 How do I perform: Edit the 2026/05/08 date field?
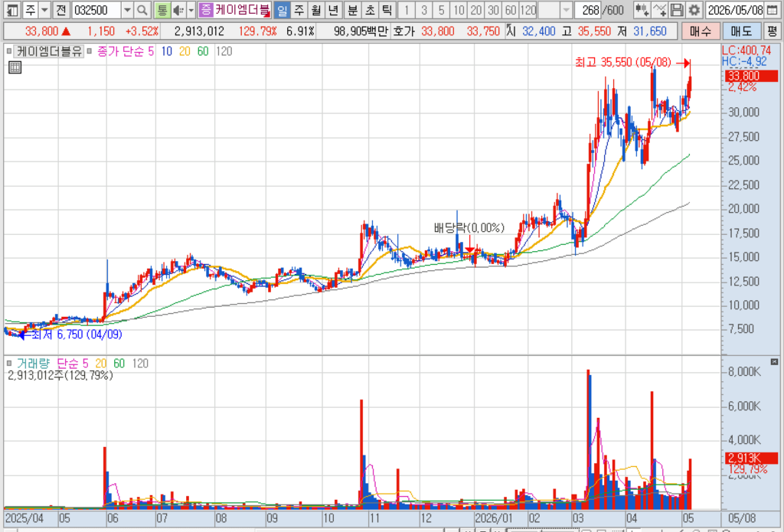pyautogui.click(x=734, y=9)
